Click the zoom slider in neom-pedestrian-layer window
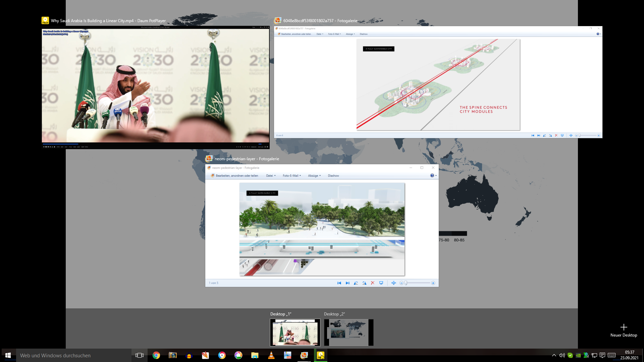Screen dimensions: 644x362 click(x=417, y=283)
